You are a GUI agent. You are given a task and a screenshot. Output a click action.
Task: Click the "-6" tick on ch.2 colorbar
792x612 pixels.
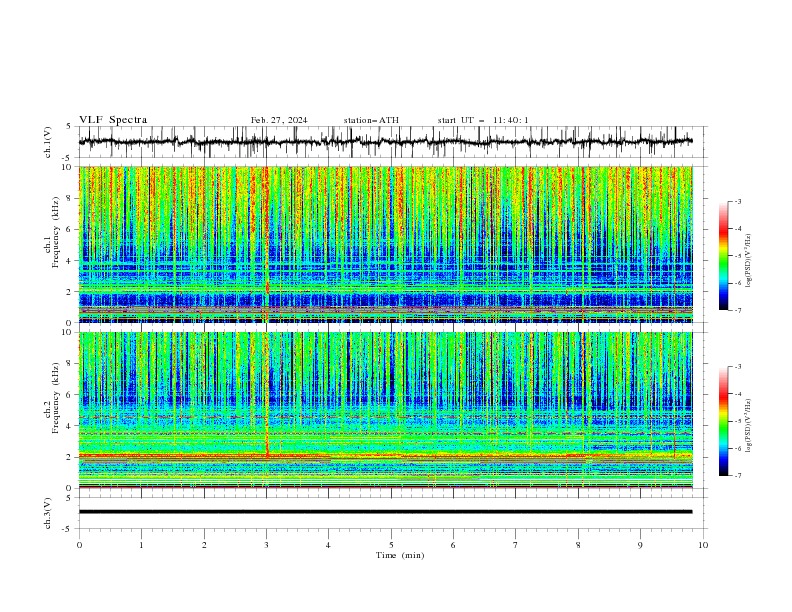738,448
